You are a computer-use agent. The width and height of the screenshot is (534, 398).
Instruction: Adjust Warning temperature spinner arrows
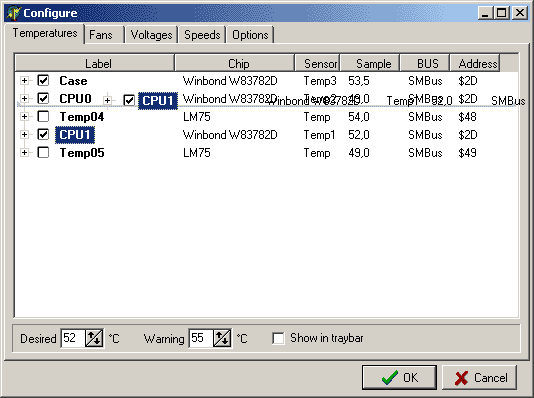point(222,338)
